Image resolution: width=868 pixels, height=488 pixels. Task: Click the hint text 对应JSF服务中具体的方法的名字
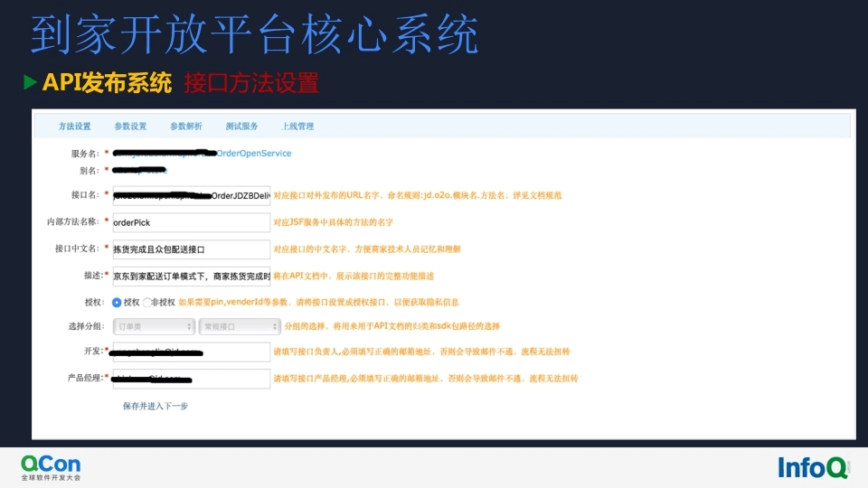pos(334,222)
